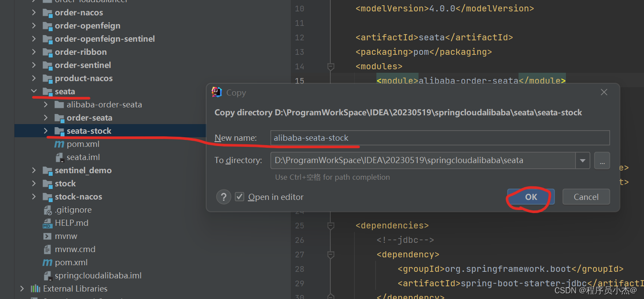Expand the order-nacos tree node
Screen dimensions: 644x299
34,13
